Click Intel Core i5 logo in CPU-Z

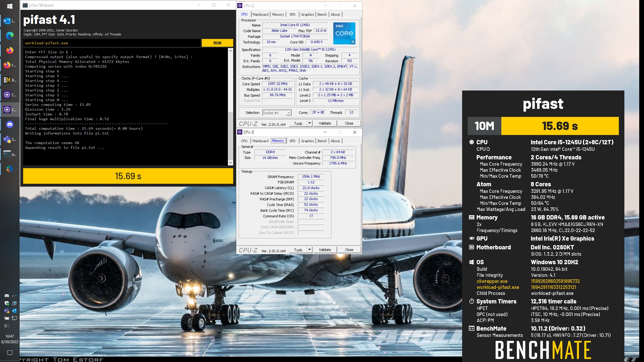click(x=344, y=33)
